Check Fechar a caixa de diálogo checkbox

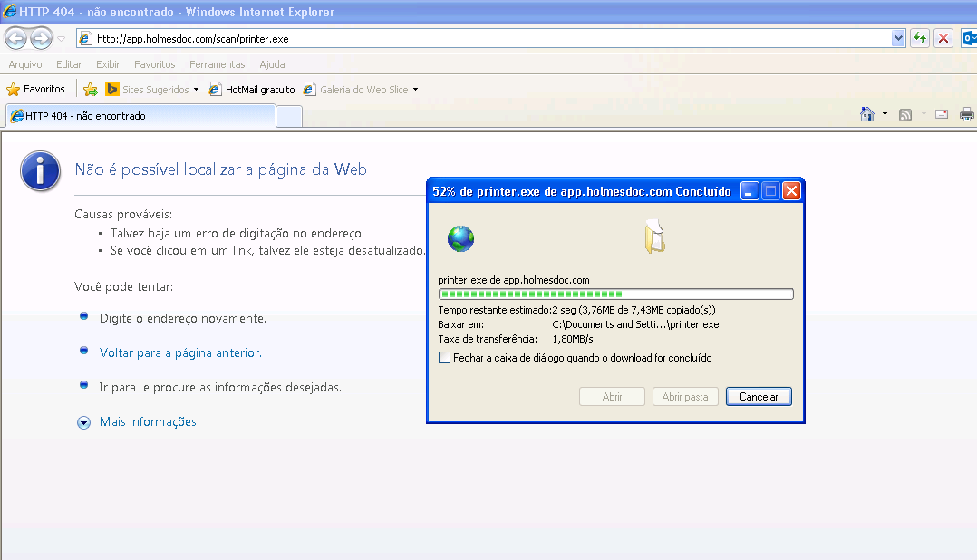[444, 358]
